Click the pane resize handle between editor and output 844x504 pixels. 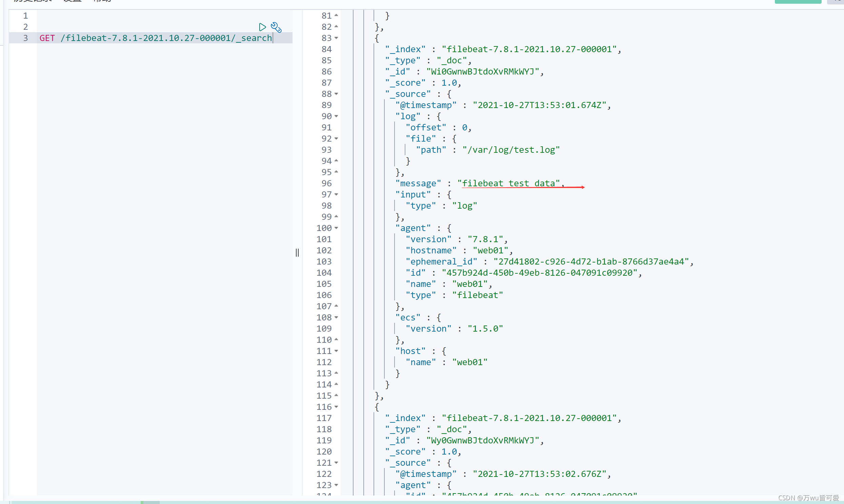pos(297,252)
